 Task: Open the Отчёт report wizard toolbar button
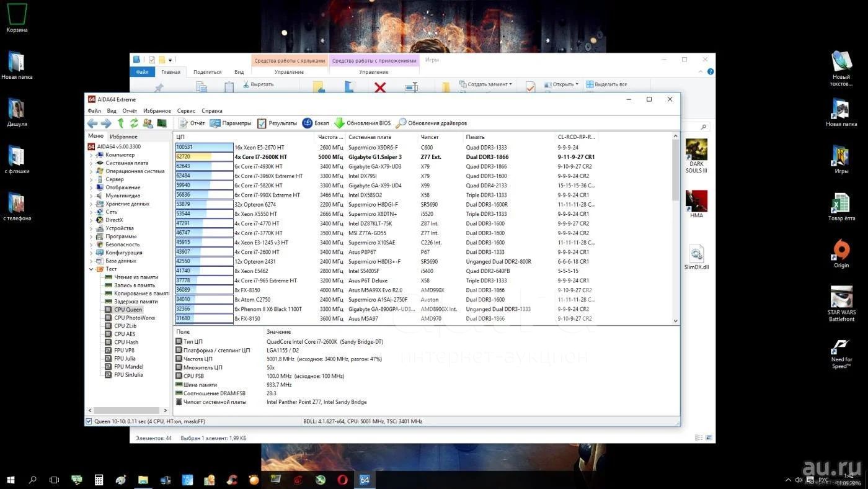click(x=192, y=123)
